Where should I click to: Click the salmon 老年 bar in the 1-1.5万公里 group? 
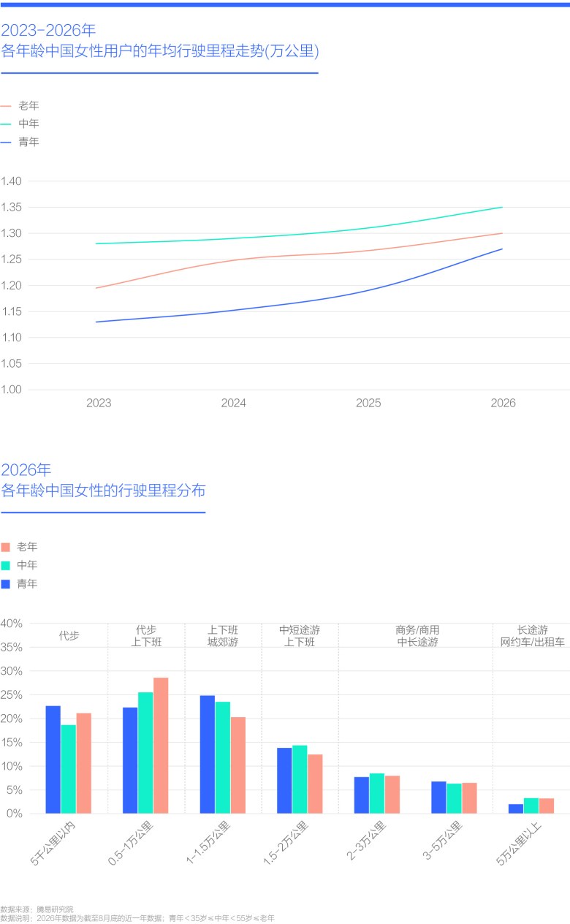(238, 765)
